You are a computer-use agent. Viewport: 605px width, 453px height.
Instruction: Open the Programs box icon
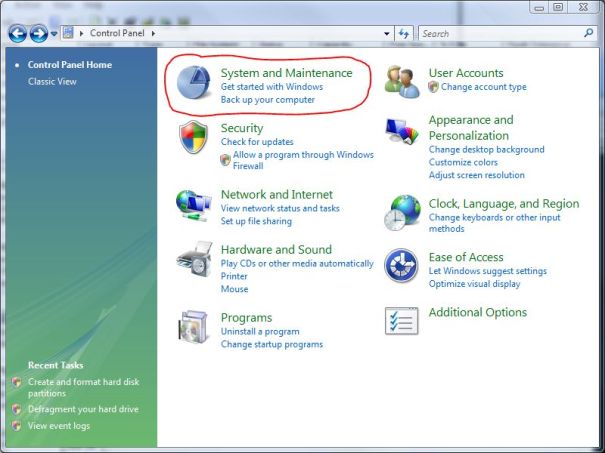(194, 327)
